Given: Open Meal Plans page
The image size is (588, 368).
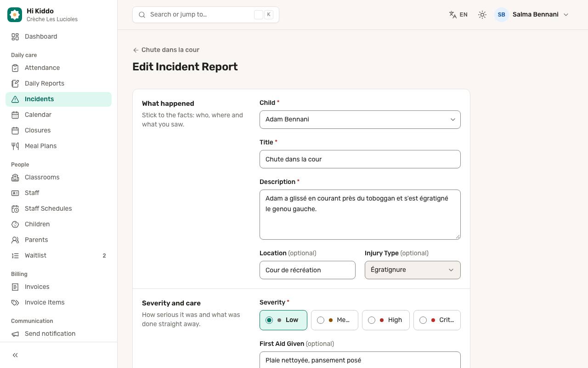Looking at the screenshot, I should click(58, 146).
